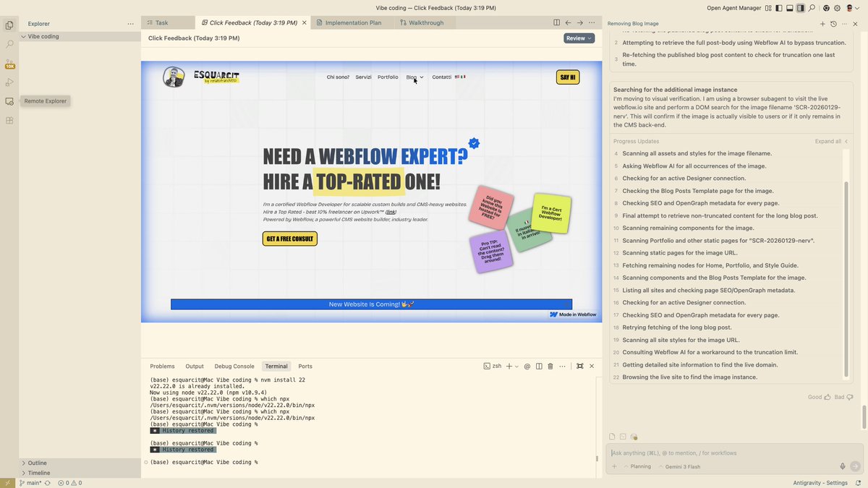Open Source Control with the 10K badge
This screenshot has width=868, height=488.
tap(9, 64)
